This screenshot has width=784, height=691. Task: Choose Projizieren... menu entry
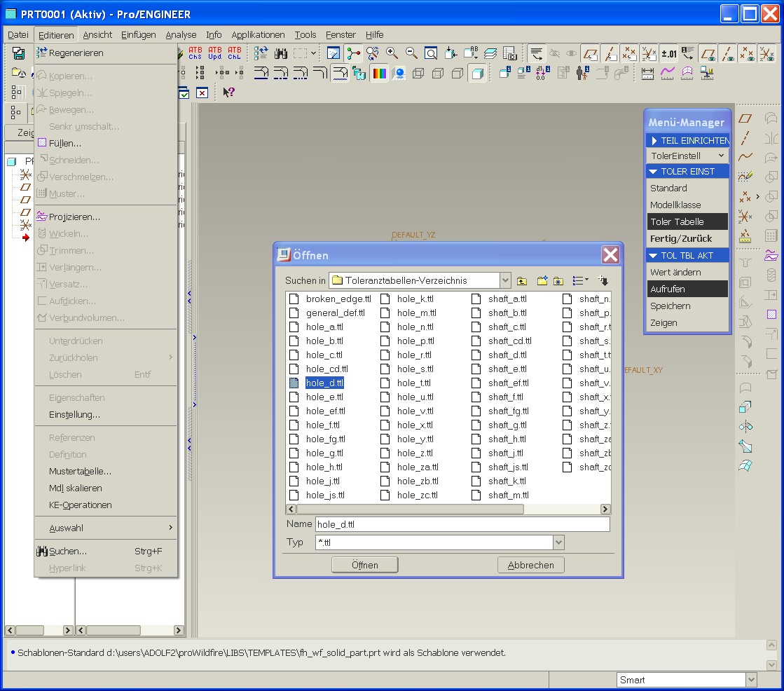tap(106, 217)
